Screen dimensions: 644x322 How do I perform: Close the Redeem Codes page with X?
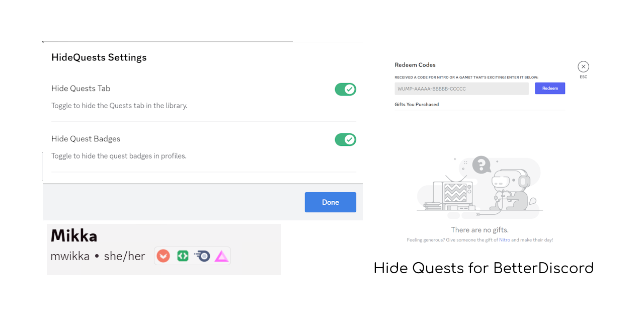[x=583, y=66]
